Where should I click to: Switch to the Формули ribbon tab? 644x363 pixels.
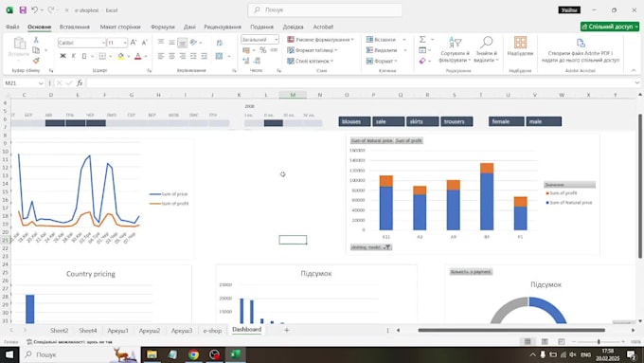pyautogui.click(x=163, y=27)
